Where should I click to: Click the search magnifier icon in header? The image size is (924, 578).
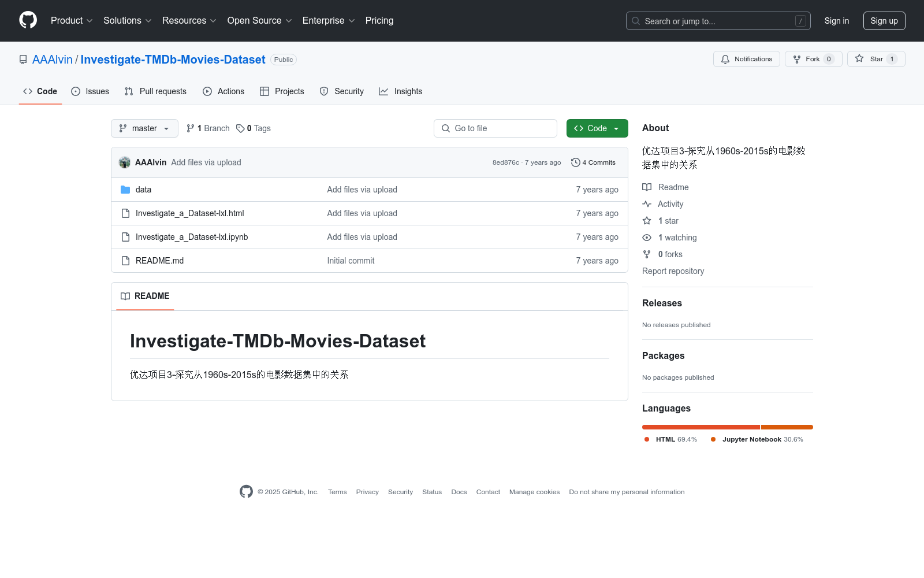point(636,21)
